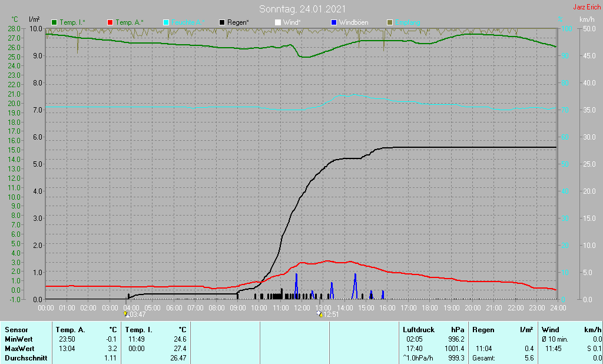Click the tallest blue wind gust spike near 14:30
Screen dimensions: 603x364
pos(355,286)
